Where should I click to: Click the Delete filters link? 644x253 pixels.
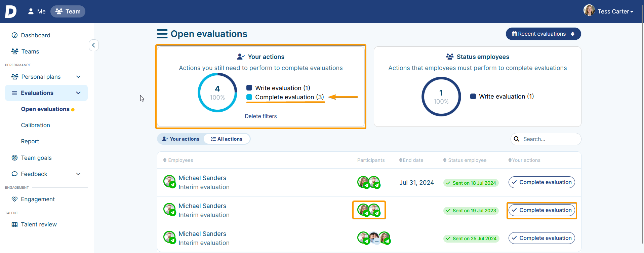(x=261, y=116)
